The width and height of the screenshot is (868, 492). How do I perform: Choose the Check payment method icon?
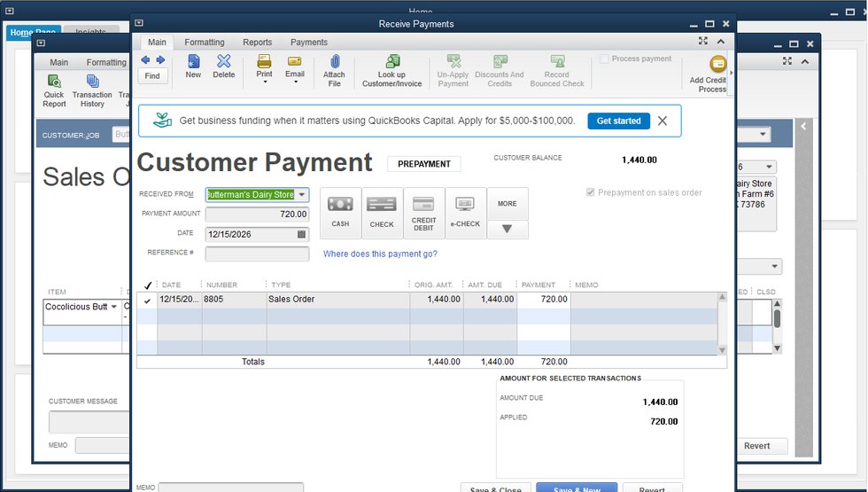pyautogui.click(x=382, y=205)
